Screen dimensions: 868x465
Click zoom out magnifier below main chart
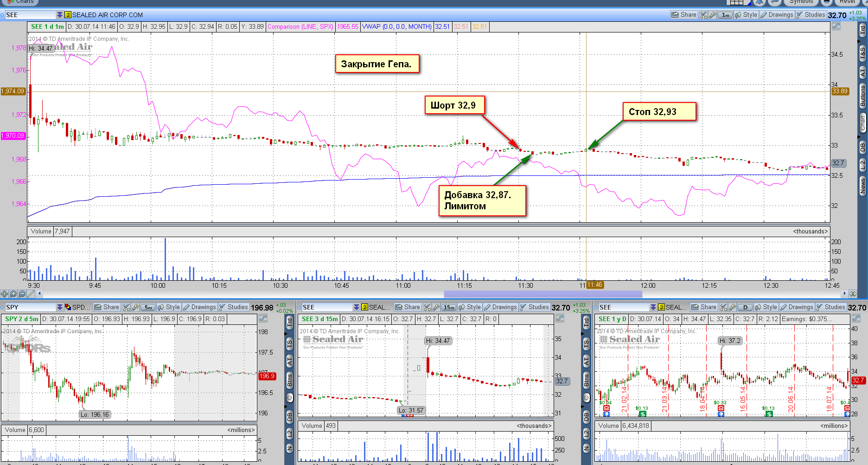click(x=22, y=294)
